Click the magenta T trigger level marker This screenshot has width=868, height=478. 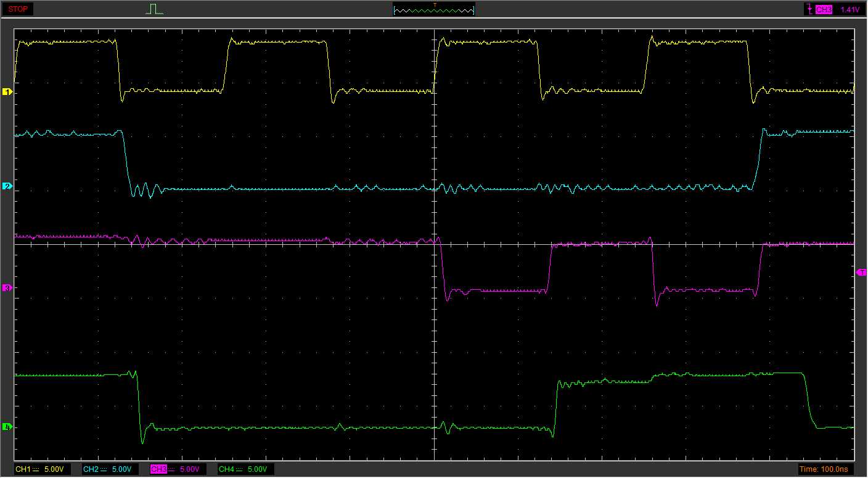[x=861, y=272]
